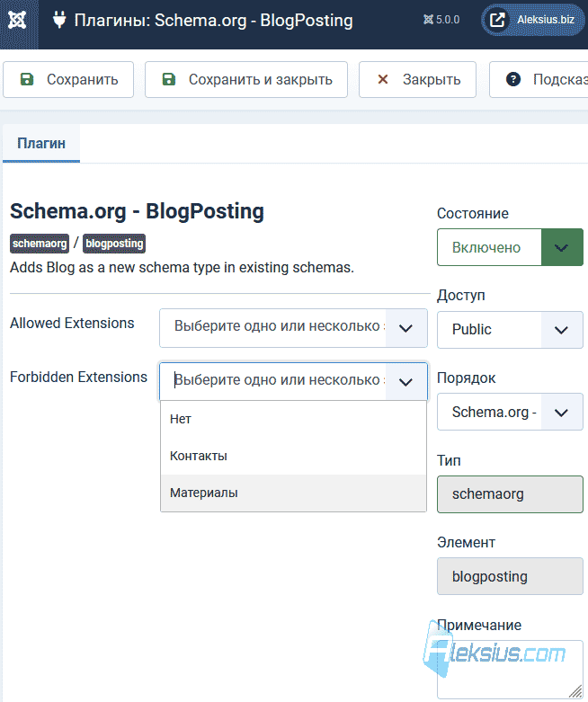Click chevron of the Schema.org ordering dropdown
Viewport: 588px width, 702px height.
[562, 413]
